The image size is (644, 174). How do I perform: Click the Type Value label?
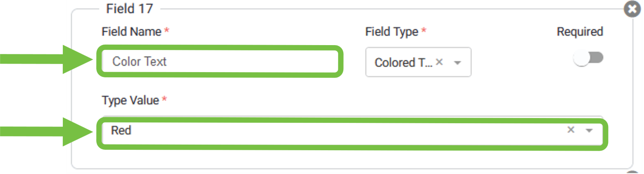(x=130, y=100)
